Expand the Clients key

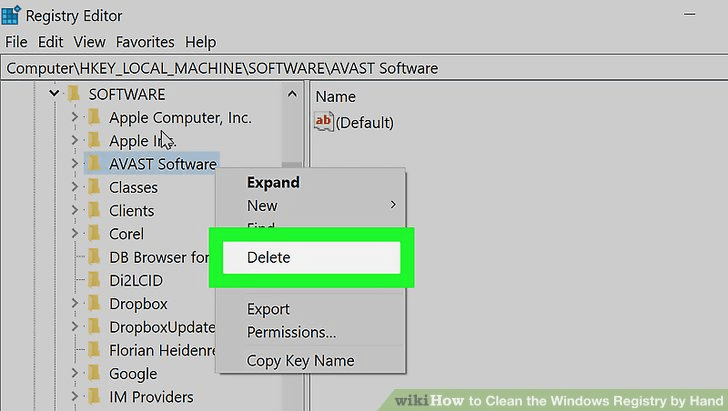(75, 210)
